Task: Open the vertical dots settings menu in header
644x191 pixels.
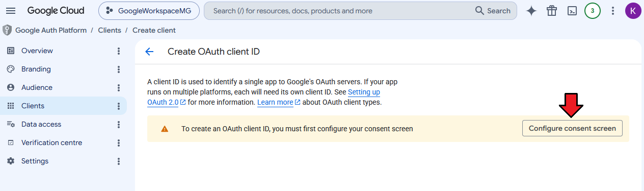Action: point(613,11)
